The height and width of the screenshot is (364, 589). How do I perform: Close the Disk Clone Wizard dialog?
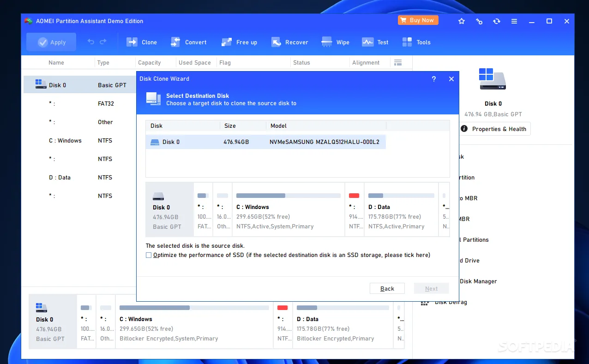click(x=451, y=79)
